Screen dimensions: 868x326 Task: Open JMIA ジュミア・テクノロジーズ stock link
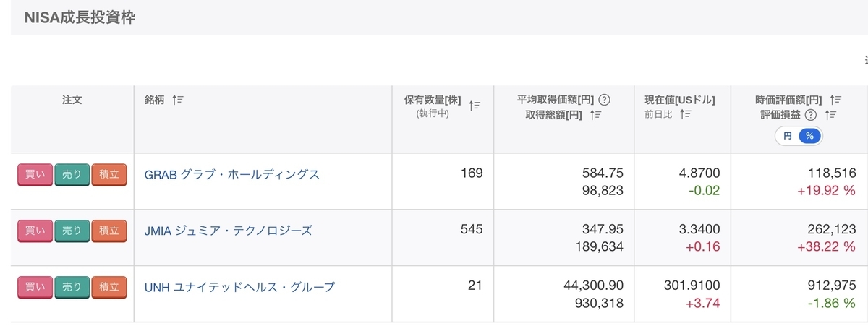point(229,231)
